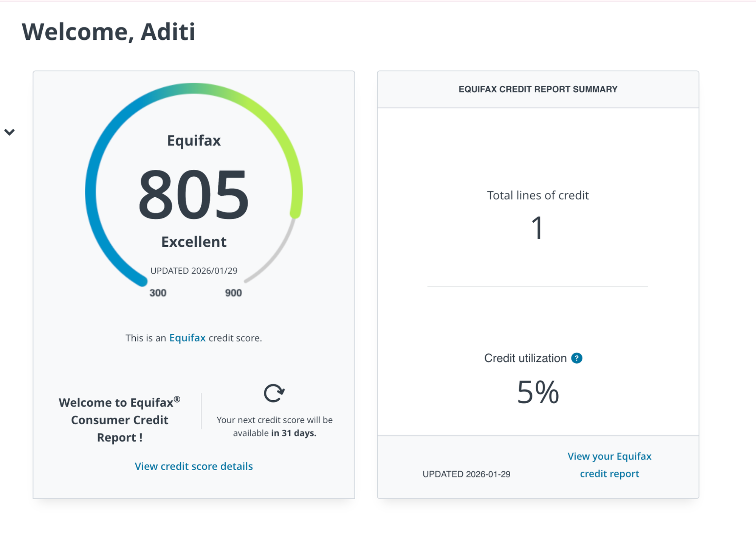The height and width of the screenshot is (539, 756).
Task: Click the Total lines of credit value
Action: pyautogui.click(x=538, y=228)
